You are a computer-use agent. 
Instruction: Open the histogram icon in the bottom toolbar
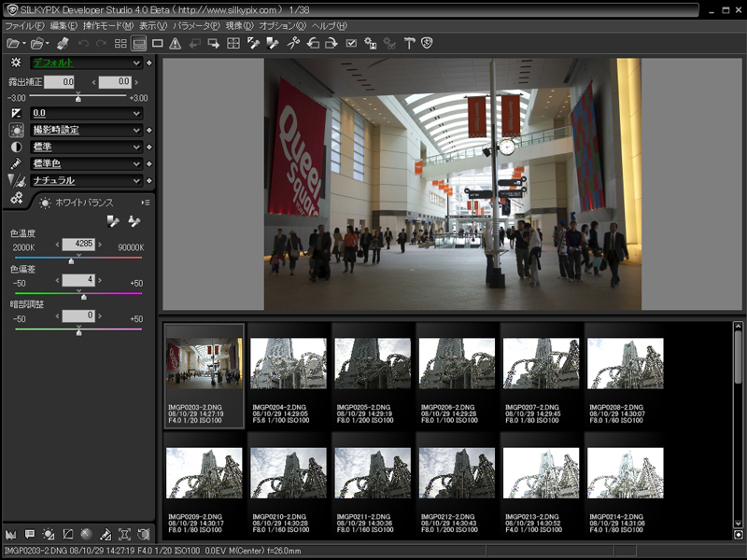pos(10,534)
